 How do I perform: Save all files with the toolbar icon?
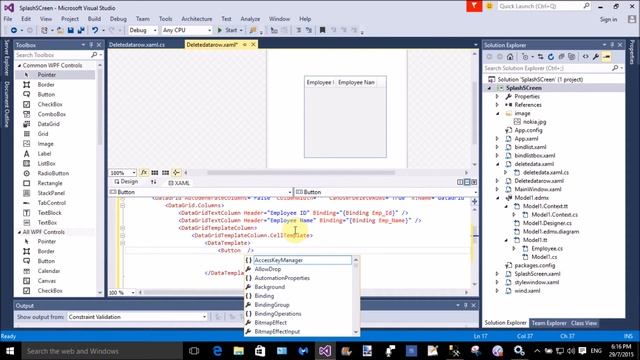tap(80, 30)
